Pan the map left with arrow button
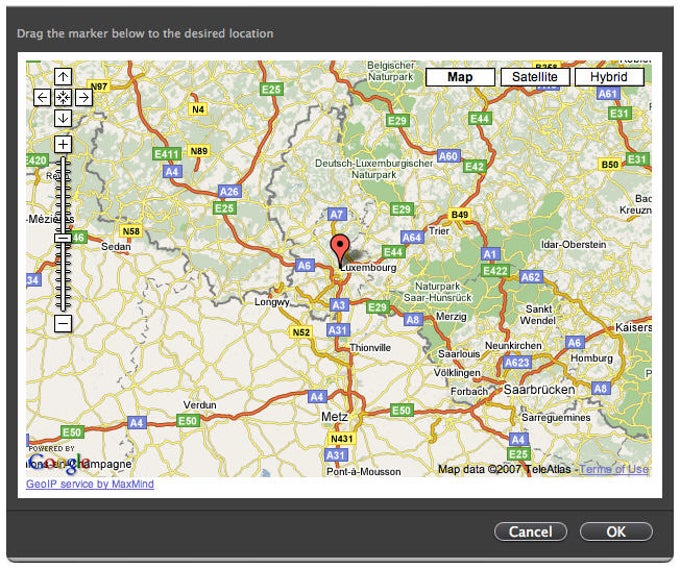Image resolution: width=680 pixels, height=569 pixels. click(x=42, y=98)
